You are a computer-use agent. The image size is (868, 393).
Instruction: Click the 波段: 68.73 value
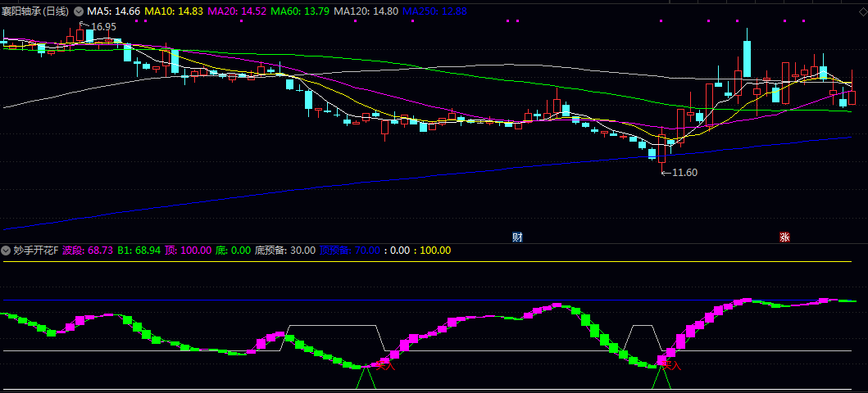pos(88,251)
